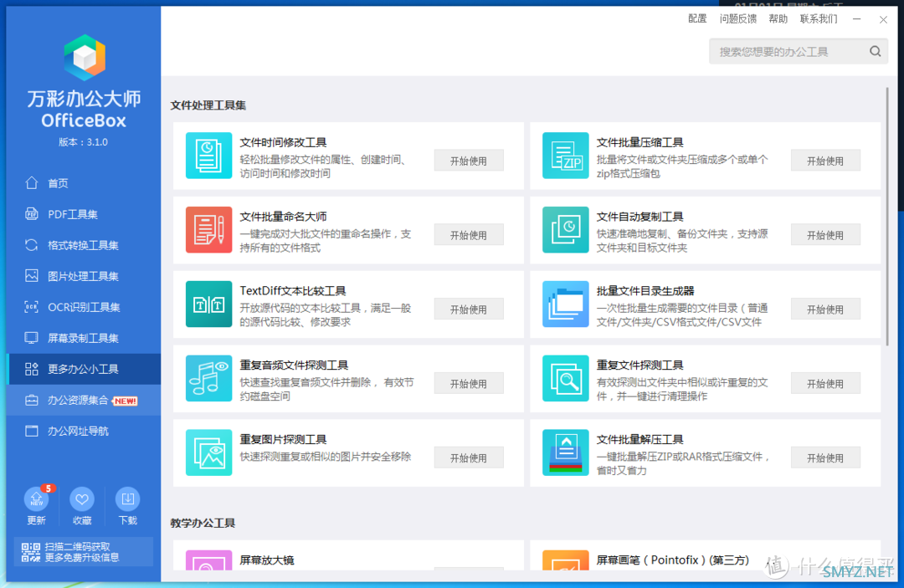This screenshot has height=588, width=904.
Task: Open 屏幕录制工具集 in the sidebar
Action: pos(84,338)
